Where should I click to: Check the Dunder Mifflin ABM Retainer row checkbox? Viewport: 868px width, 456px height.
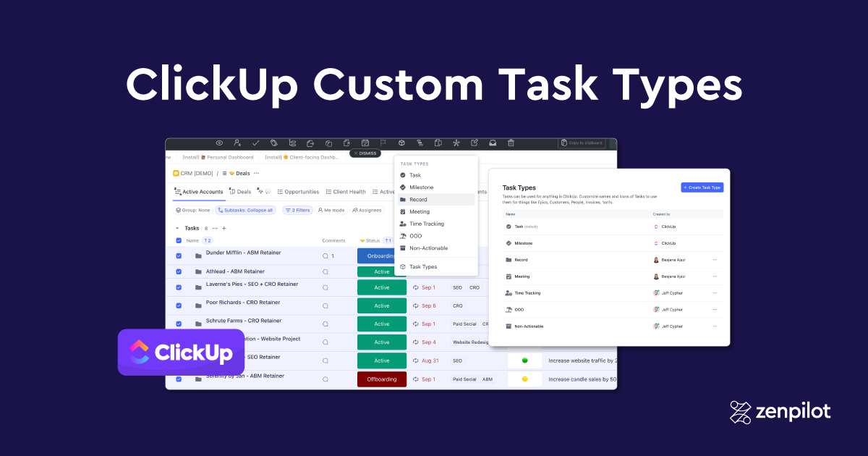[178, 256]
